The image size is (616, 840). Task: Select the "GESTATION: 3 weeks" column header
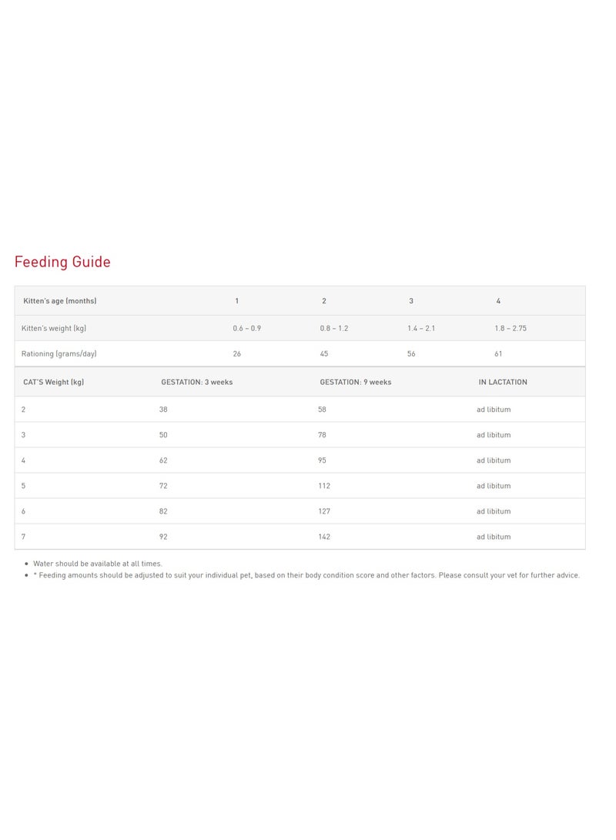pos(196,382)
